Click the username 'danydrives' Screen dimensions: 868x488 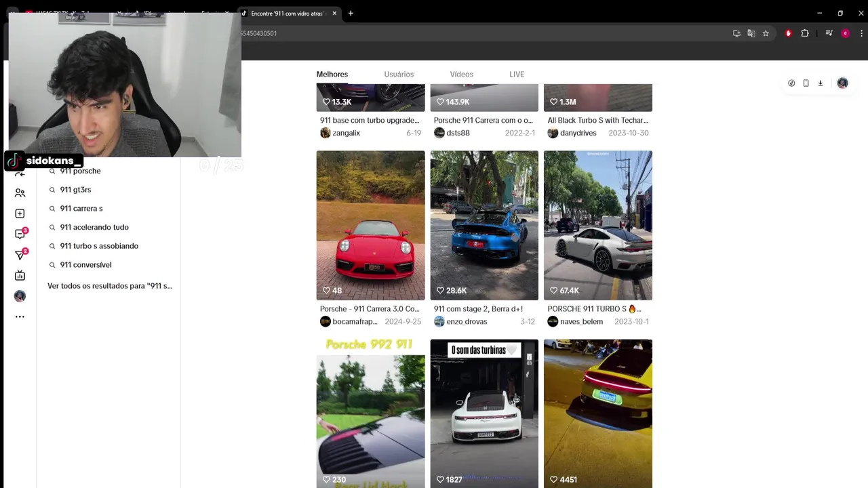(578, 133)
